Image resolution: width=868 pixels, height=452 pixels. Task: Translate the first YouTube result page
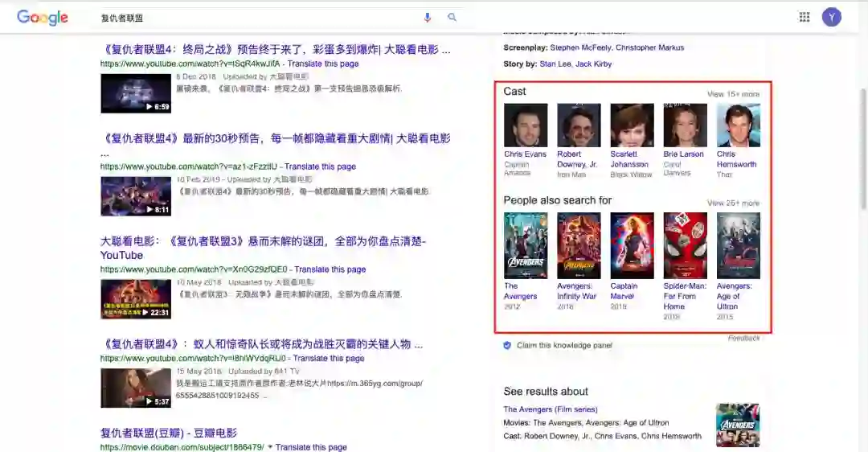pyautogui.click(x=323, y=64)
